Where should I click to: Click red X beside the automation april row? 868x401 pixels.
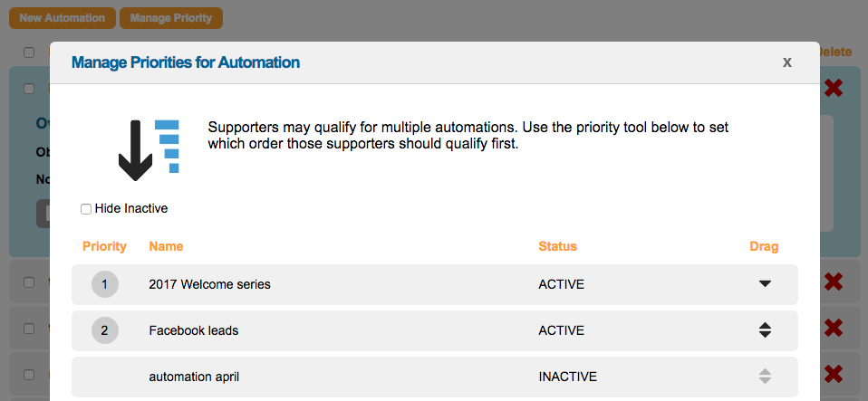[x=834, y=373]
